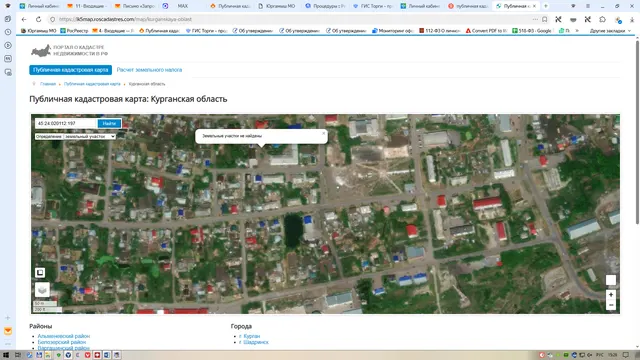Open the 'РосРеестр' bookmark

tap(74, 31)
